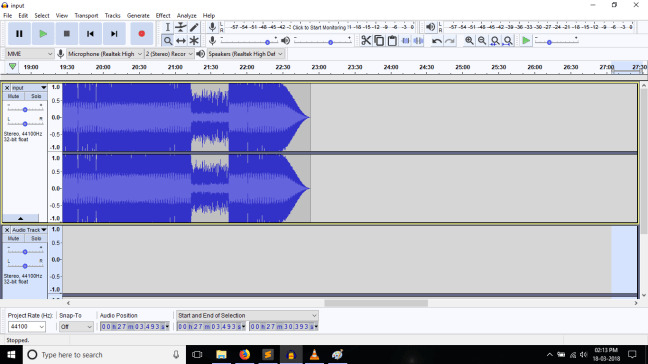The image size is (648, 364).
Task: Open the Tracks menu
Action: [x=112, y=16]
